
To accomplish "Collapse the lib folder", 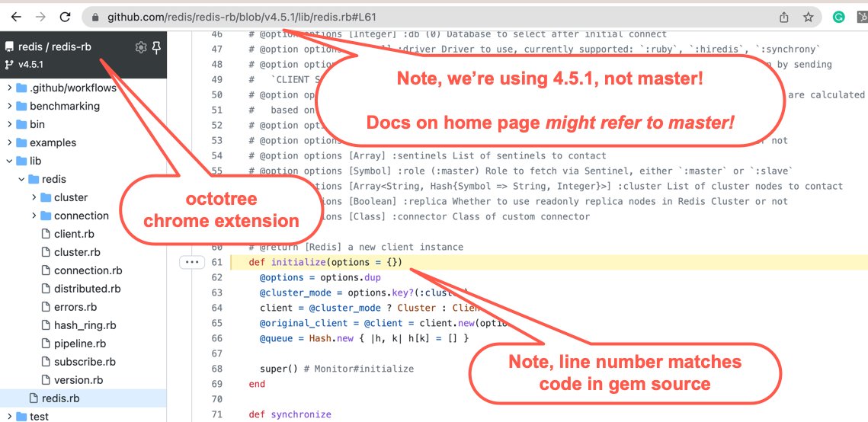I will (x=9, y=161).
